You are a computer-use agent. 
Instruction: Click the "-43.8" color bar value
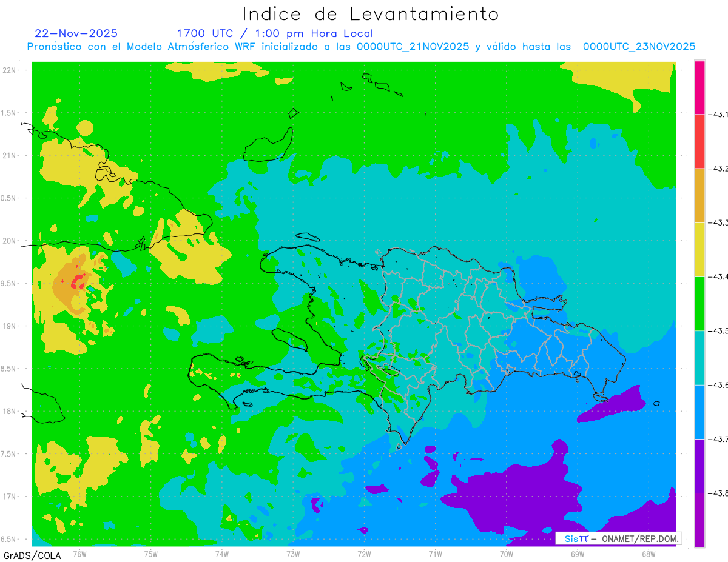tap(719, 493)
